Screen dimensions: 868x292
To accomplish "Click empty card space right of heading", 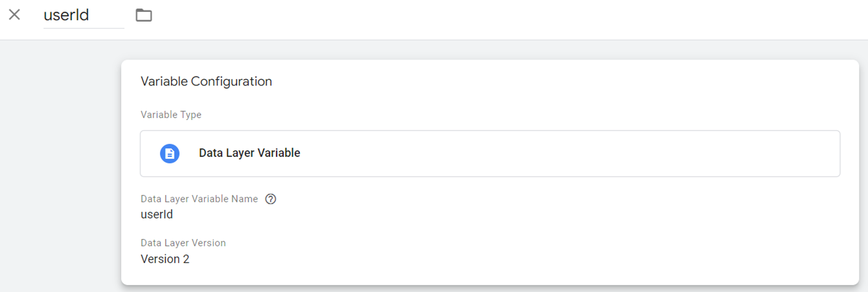I will 542,81.
